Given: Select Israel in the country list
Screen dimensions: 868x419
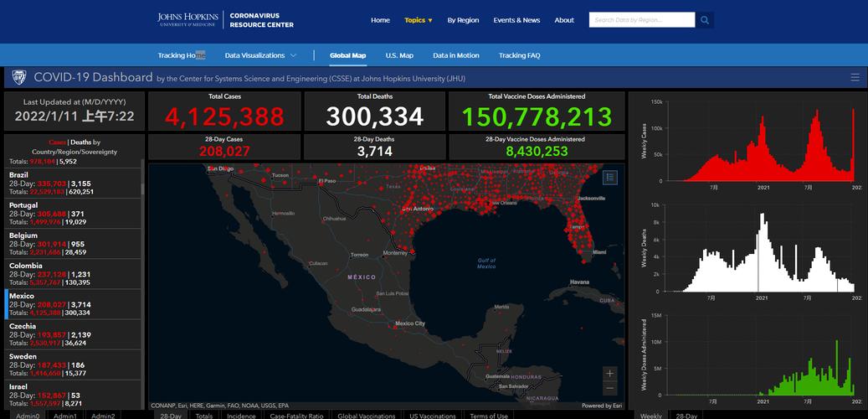Looking at the screenshot, I should (x=74, y=395).
